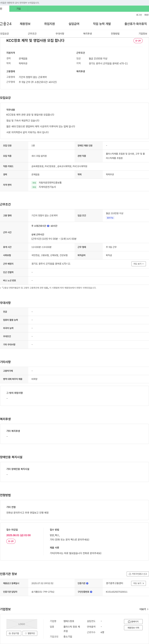Click the 관심기업 star button

tap(14, 633)
